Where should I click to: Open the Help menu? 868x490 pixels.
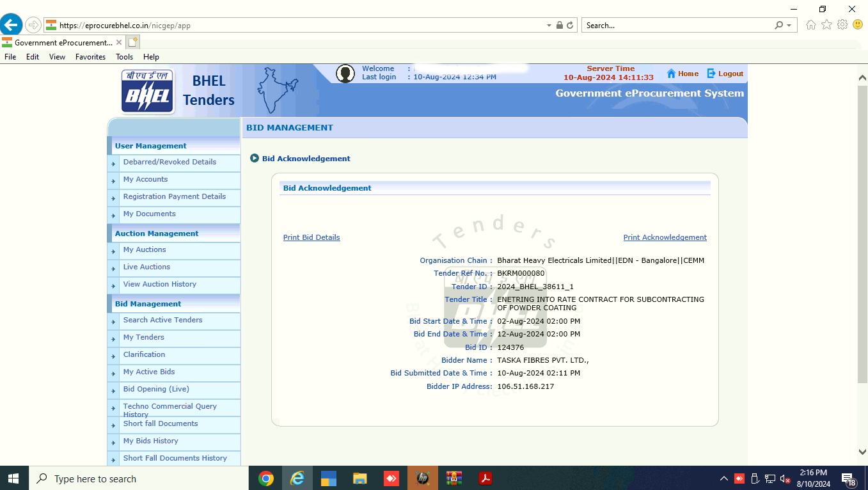[x=151, y=57]
